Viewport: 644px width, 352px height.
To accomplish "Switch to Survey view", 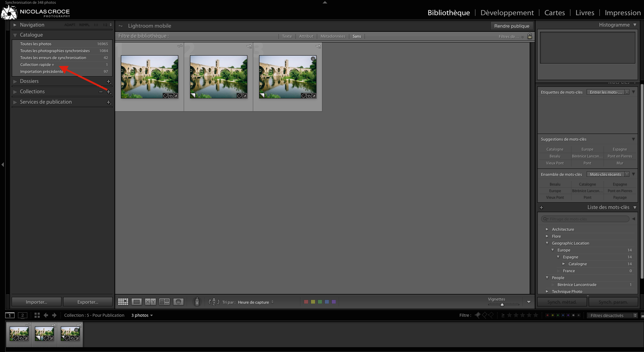I will point(164,302).
